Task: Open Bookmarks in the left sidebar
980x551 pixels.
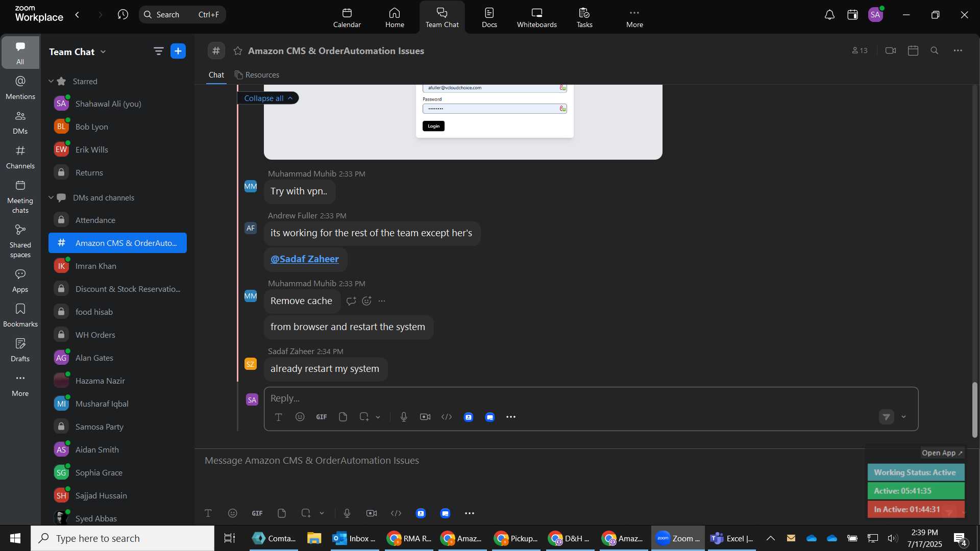Action: (x=20, y=315)
